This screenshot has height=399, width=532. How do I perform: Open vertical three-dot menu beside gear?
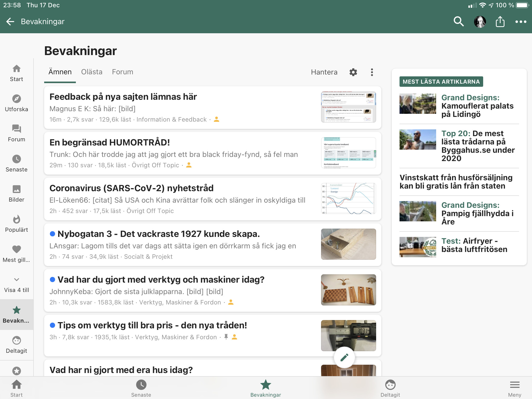[372, 72]
